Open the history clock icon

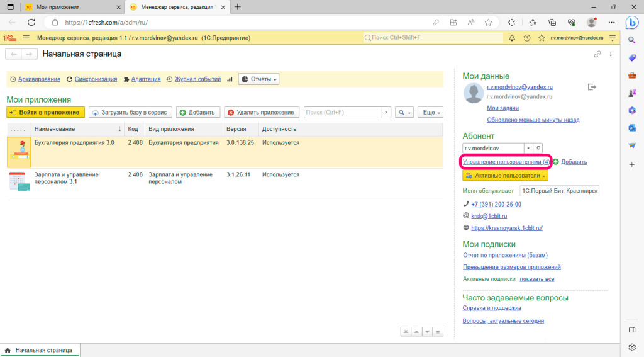526,38
